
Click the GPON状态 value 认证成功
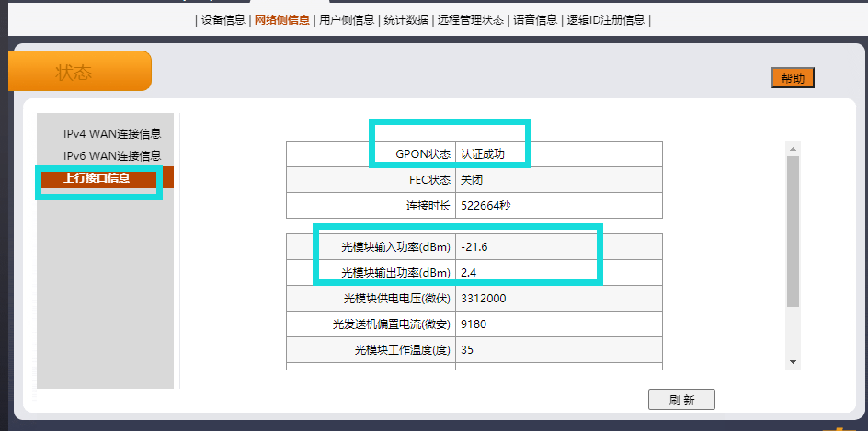pyautogui.click(x=483, y=154)
